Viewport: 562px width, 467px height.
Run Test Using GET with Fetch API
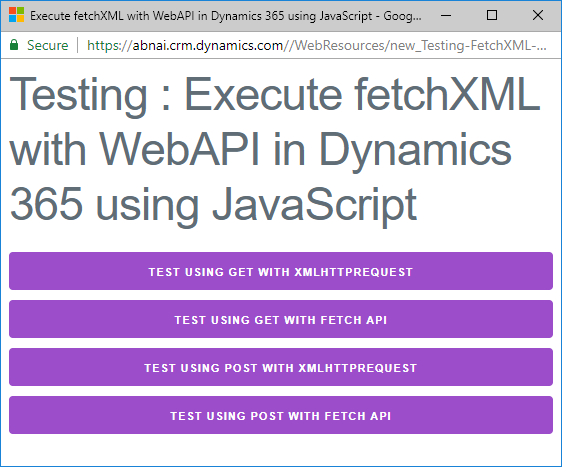tap(281, 319)
